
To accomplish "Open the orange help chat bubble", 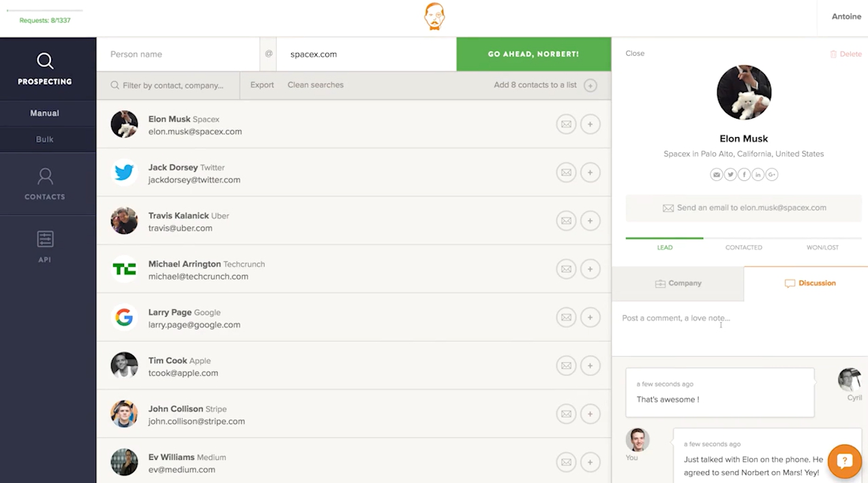I will (844, 462).
